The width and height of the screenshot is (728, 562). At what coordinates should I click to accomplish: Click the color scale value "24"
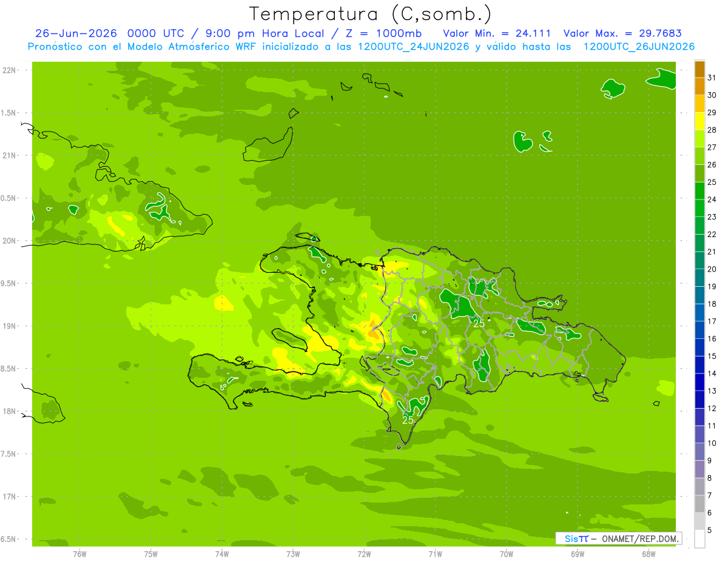[x=712, y=199]
